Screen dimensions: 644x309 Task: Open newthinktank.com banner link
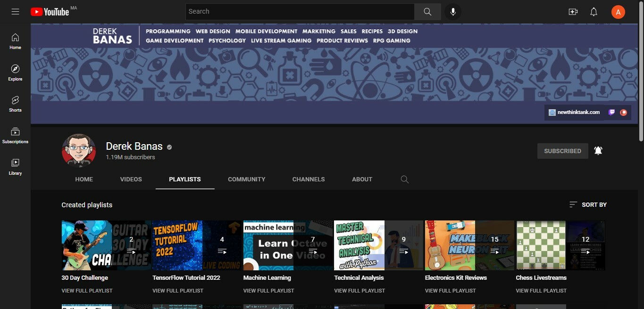[x=574, y=113]
